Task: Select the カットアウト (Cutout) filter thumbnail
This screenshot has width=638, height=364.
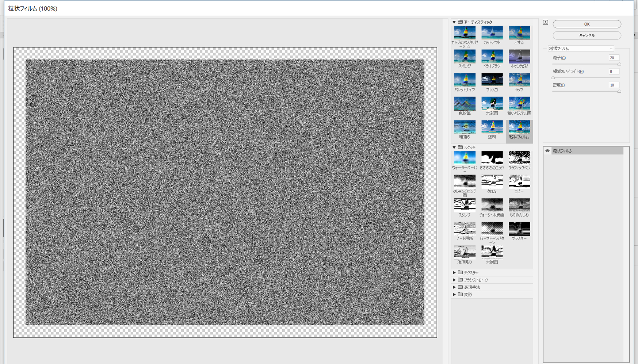Action: (492, 33)
